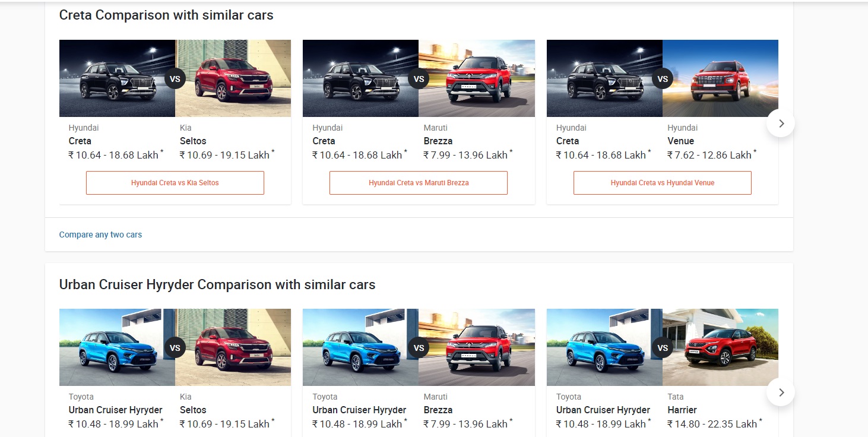Select the red Kia Seltos image in Creta row
Image resolution: width=868 pixels, height=437 pixels.
pos(233,78)
